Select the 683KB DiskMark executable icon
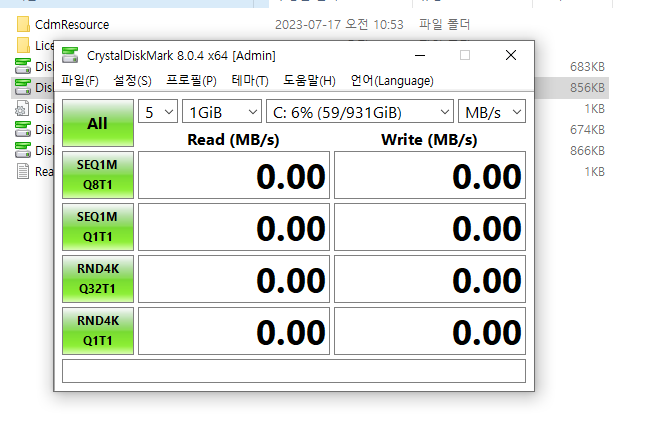The width and height of the screenshot is (645, 439). (23, 66)
